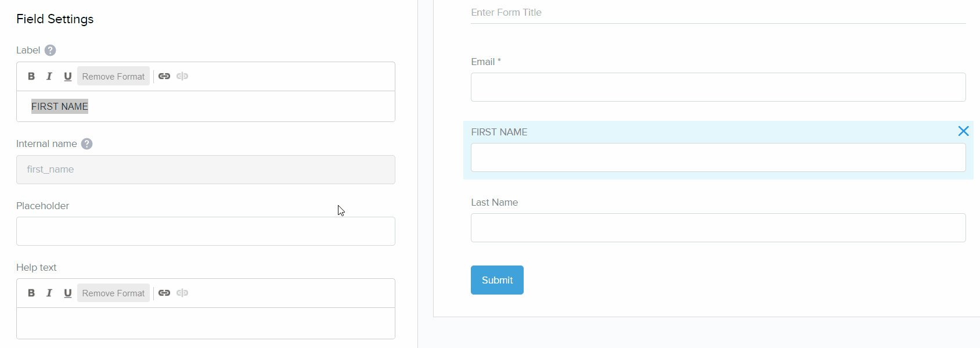Apply italic in the Label editor
The height and width of the screenshot is (348, 980).
point(49,76)
